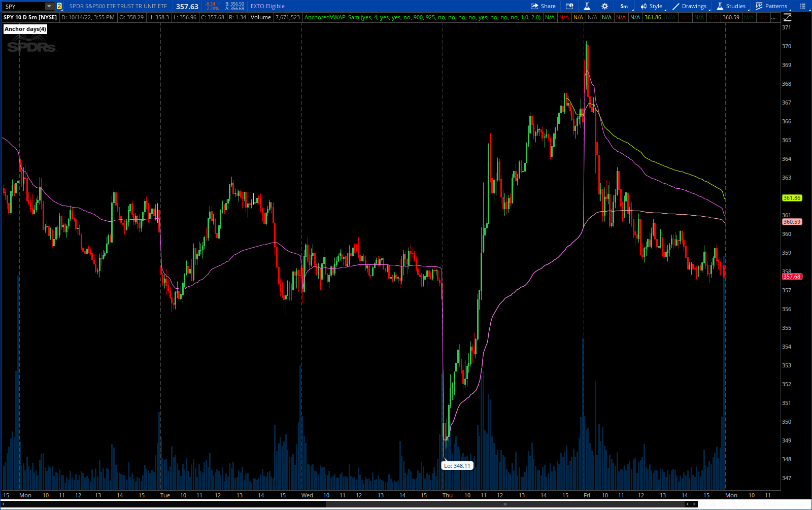Click the alerts calendar icon in toolbar
Image resolution: width=812 pixels, height=510 pixels.
[x=569, y=6]
